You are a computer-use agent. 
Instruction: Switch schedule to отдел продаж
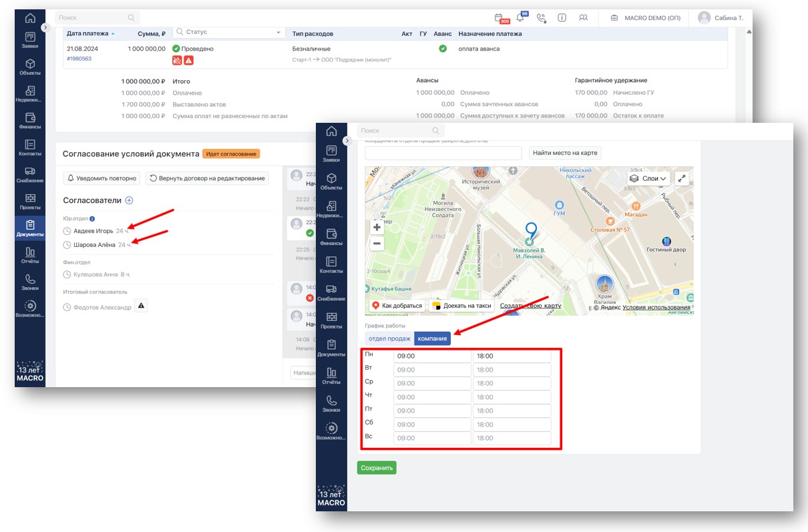(x=389, y=338)
